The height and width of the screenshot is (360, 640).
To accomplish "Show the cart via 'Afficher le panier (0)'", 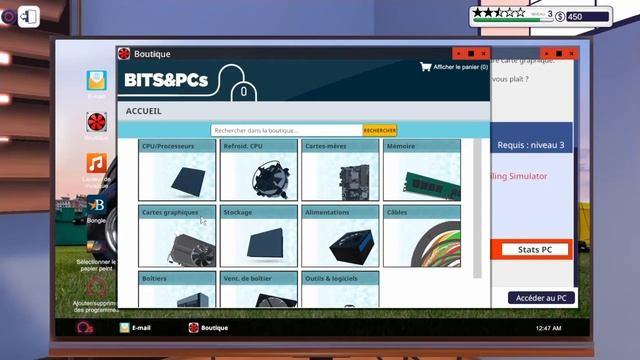I will click(x=460, y=67).
